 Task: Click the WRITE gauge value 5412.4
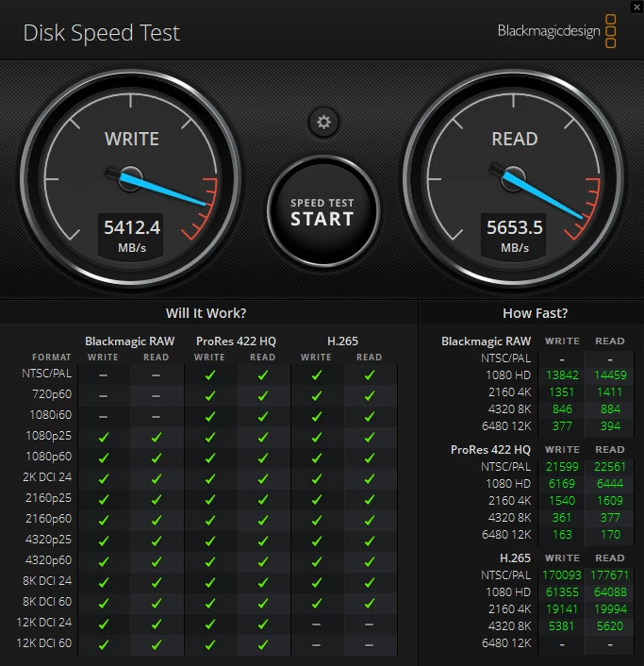132,227
